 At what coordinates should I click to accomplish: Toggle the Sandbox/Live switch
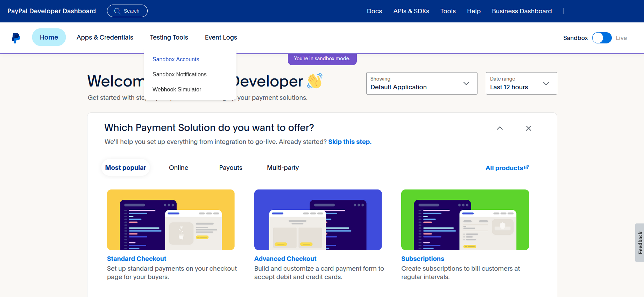tap(602, 38)
